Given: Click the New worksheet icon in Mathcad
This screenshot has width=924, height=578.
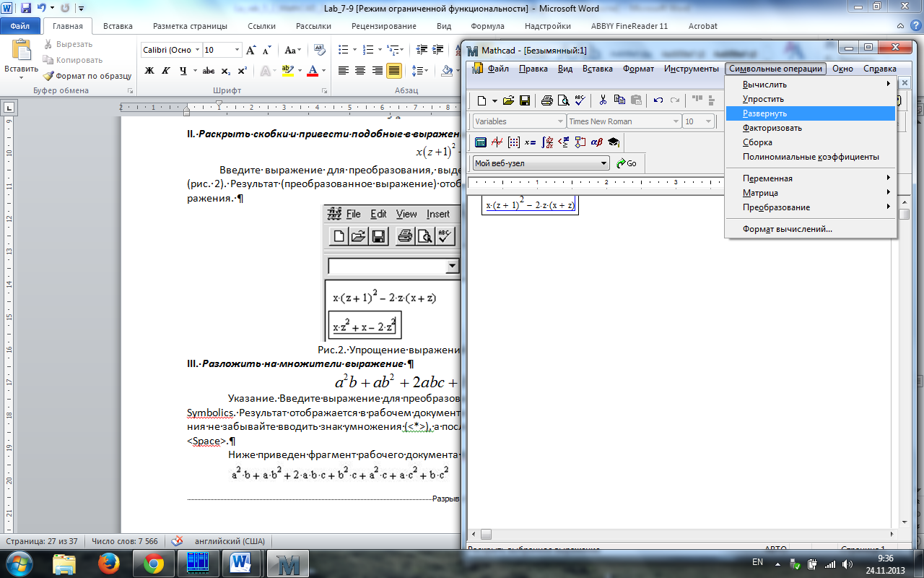Looking at the screenshot, I should click(x=482, y=100).
